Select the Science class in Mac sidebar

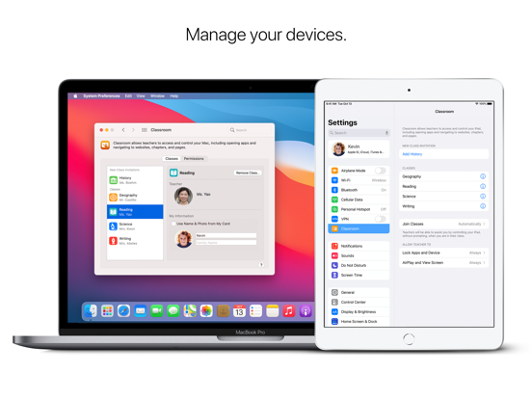tap(135, 226)
